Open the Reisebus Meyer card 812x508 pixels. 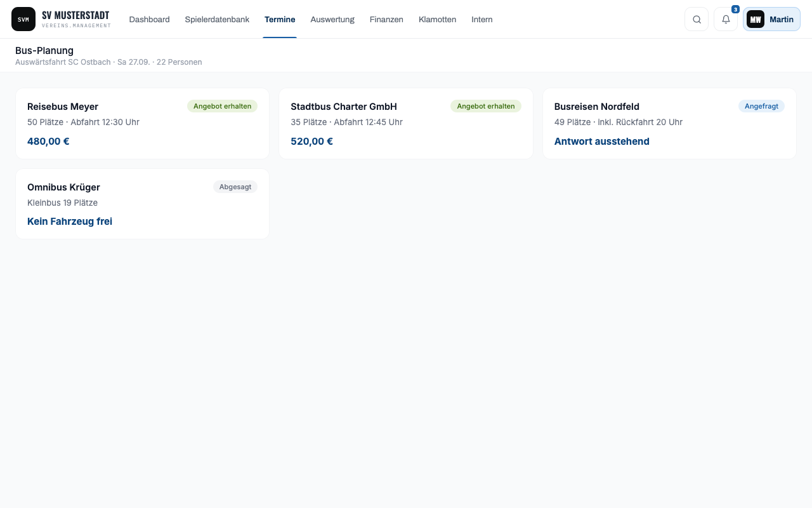[143, 123]
